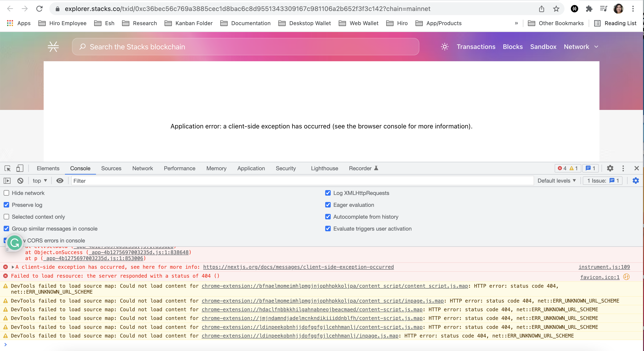Click the Grammarly floating icon

[14, 242]
